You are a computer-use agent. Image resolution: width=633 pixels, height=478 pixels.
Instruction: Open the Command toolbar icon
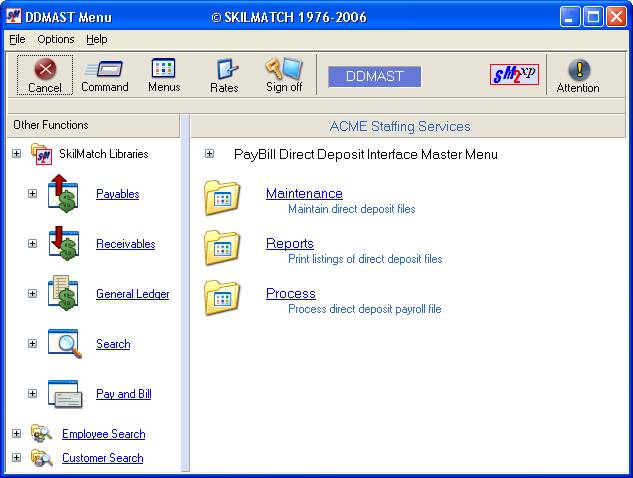(x=104, y=69)
